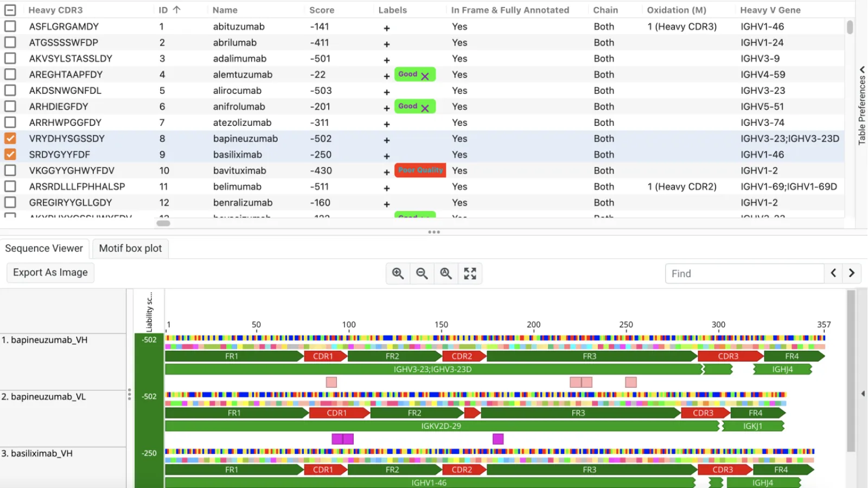
Task: Sort by Heavy V Gene column
Action: 770,10
